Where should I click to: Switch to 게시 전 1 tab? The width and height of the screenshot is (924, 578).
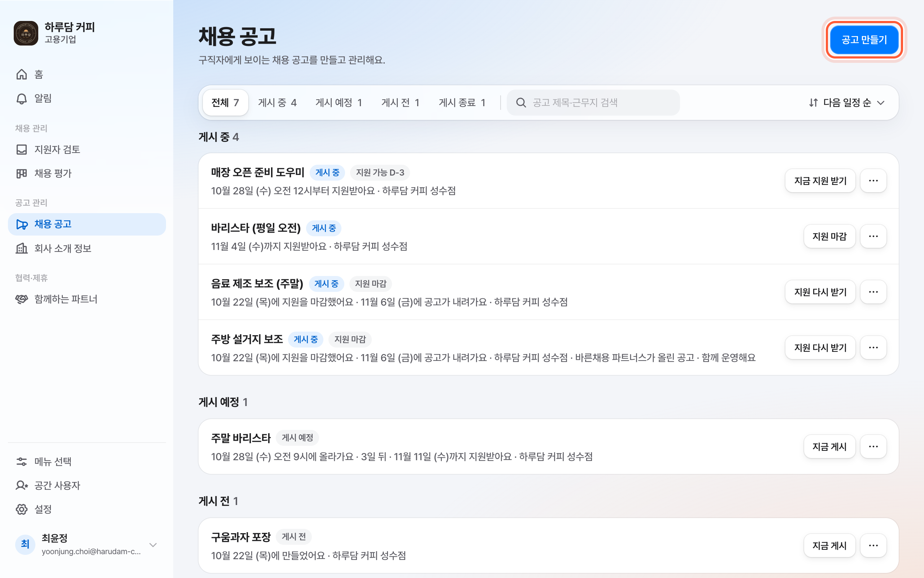click(401, 103)
